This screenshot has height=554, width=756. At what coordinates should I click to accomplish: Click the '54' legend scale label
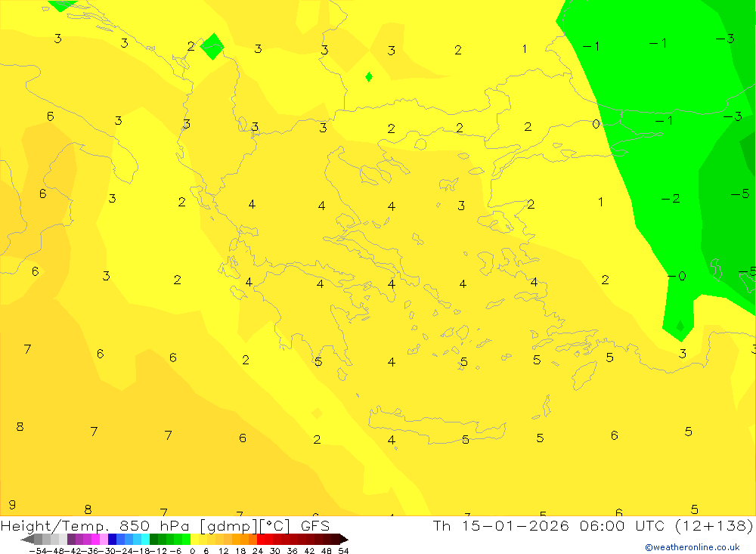point(343,551)
